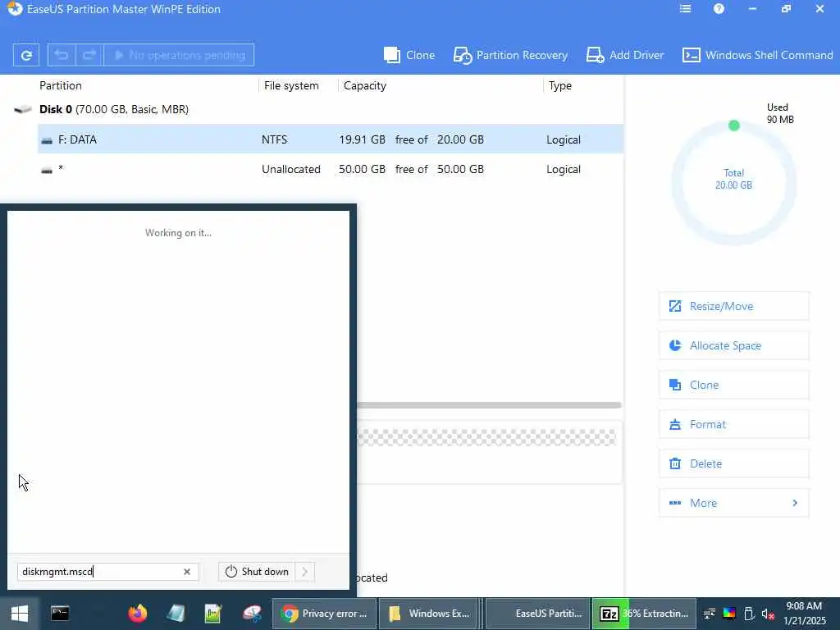Image resolution: width=840 pixels, height=630 pixels.
Task: Choose Clone in the right operations panel
Action: (733, 385)
